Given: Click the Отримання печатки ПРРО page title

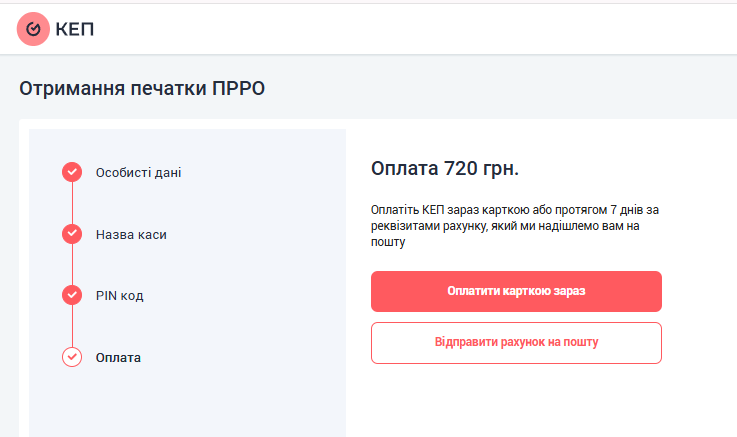Looking at the screenshot, I should pyautogui.click(x=142, y=88).
